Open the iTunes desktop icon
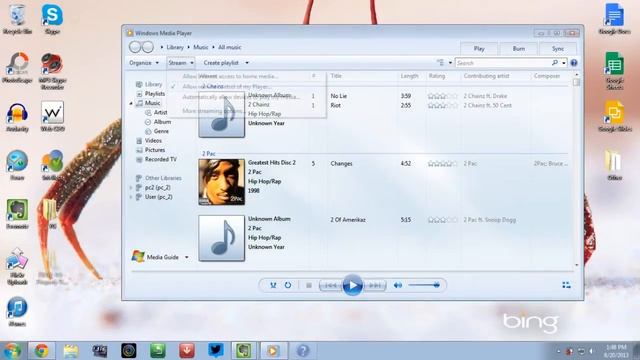This screenshot has height=360, width=640. pos(17,311)
